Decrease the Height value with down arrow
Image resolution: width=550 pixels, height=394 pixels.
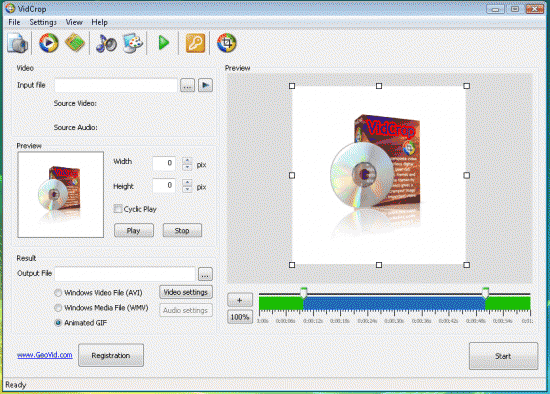pos(187,190)
